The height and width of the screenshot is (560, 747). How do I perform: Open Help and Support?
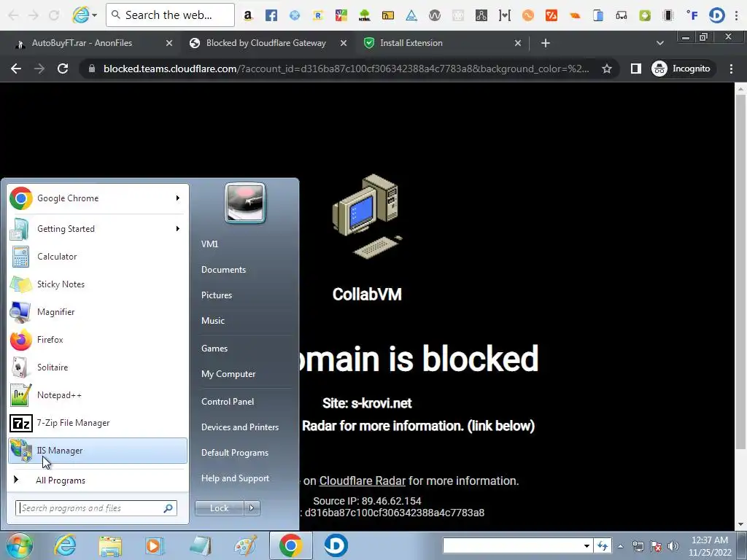click(x=236, y=478)
